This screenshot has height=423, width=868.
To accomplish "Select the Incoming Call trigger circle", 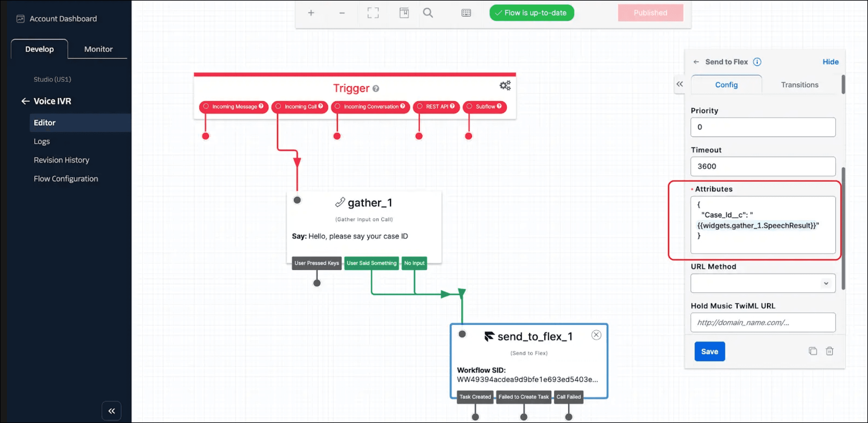I will click(x=278, y=107).
